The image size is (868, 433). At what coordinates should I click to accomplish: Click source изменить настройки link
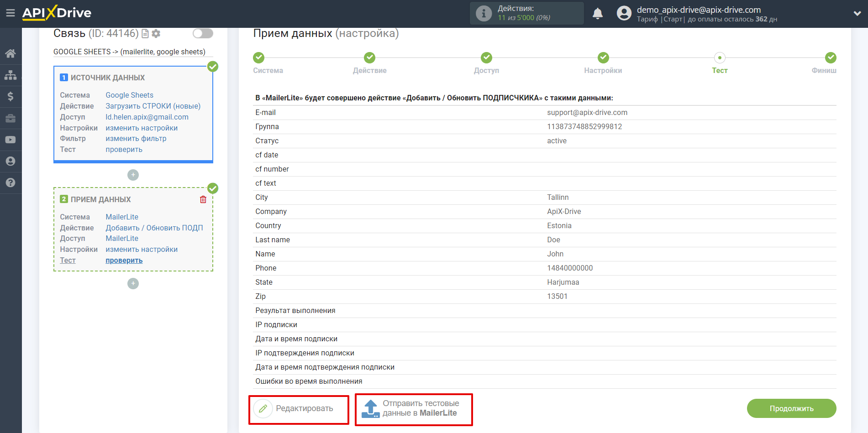[142, 128]
